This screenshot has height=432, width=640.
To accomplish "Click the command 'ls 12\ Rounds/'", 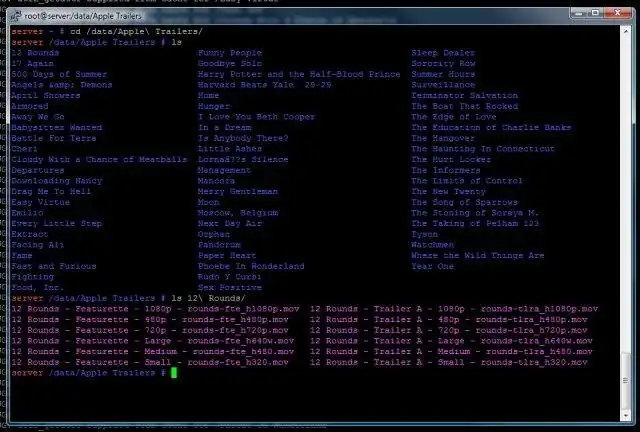I will [x=209, y=298].
